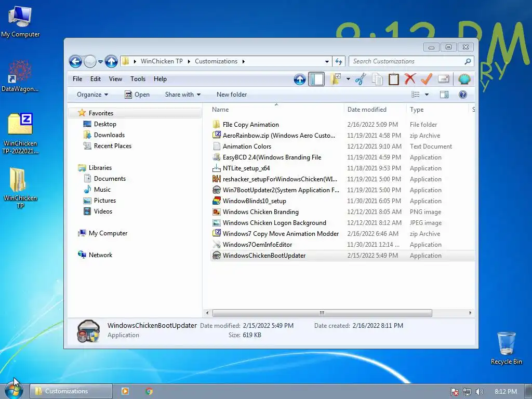Screen dimensions: 532x399
Task: Select the WinChicken TP folder on desktop
Action: (20, 188)
